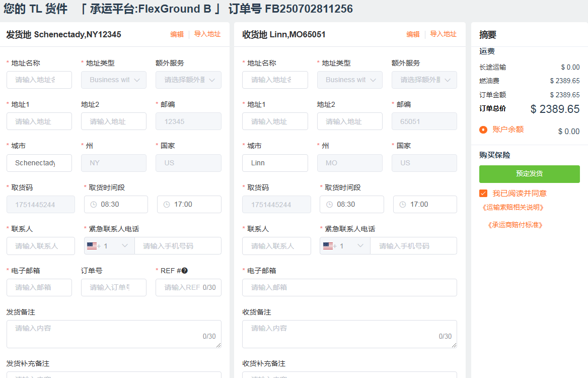Click 编辑 link for 发货地 section
588x378 pixels.
[177, 34]
